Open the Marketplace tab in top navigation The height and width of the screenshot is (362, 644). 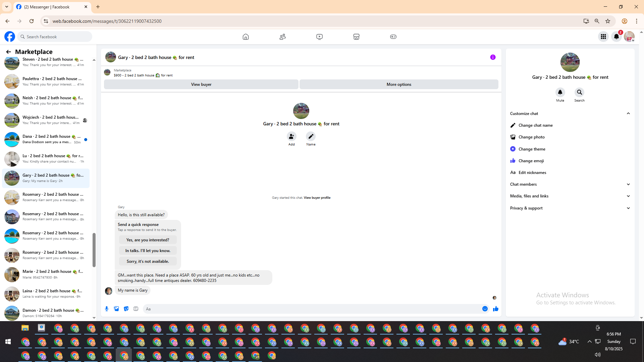pos(356,37)
